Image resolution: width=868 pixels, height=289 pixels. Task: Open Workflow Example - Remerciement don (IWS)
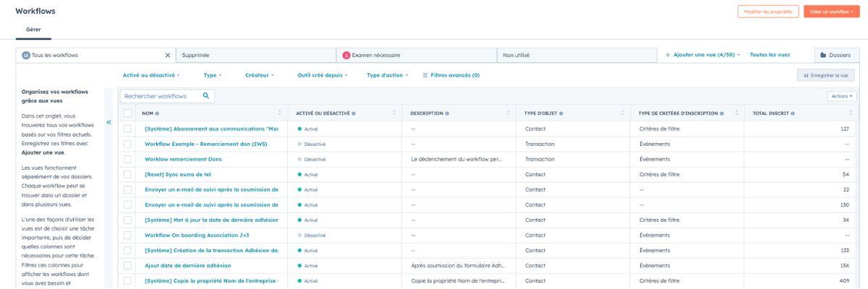pyautogui.click(x=205, y=144)
